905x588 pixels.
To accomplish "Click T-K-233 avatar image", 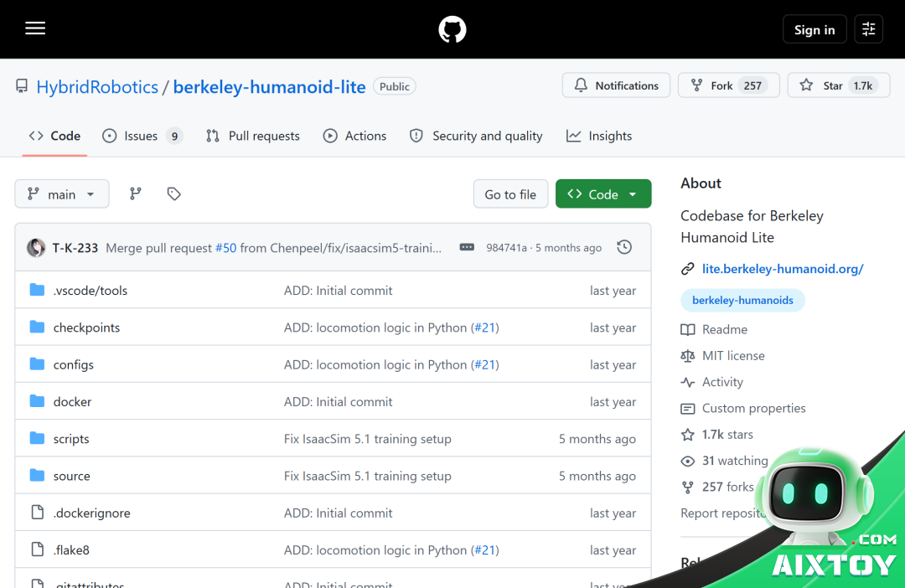I will pos(36,248).
